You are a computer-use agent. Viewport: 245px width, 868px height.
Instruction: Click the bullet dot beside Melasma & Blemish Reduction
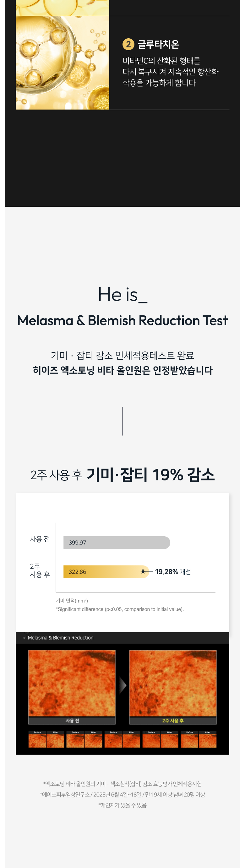pyautogui.click(x=24, y=638)
